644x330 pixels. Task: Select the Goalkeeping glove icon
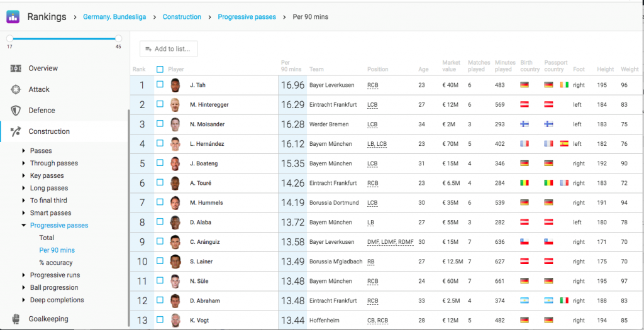[16, 319]
